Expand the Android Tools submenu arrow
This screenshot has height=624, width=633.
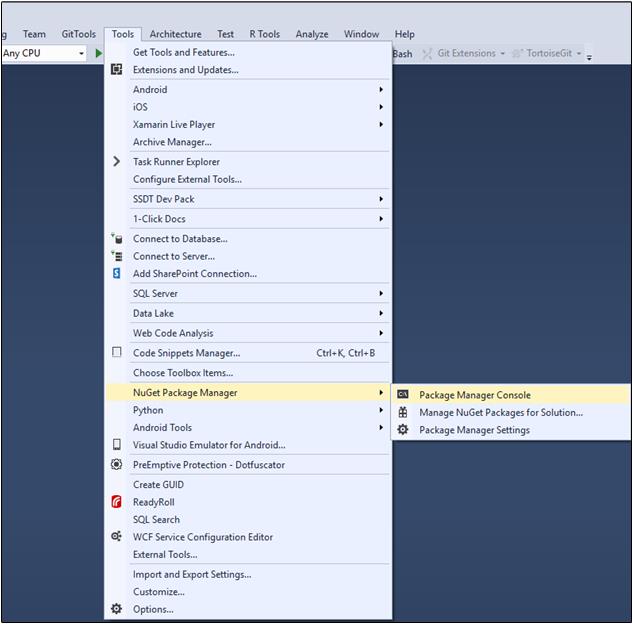pyautogui.click(x=381, y=427)
